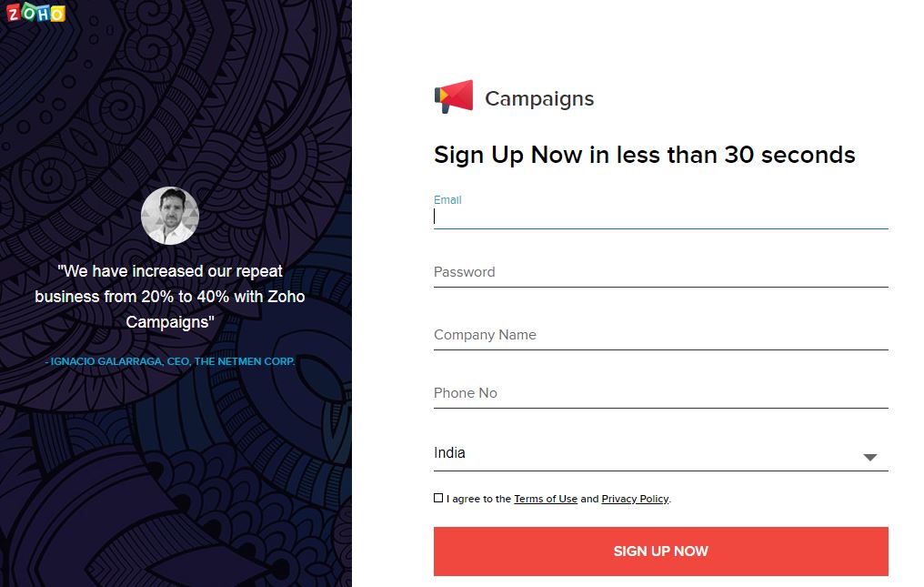The height and width of the screenshot is (587, 924).
Task: Select the Company Name field
Action: (660, 335)
